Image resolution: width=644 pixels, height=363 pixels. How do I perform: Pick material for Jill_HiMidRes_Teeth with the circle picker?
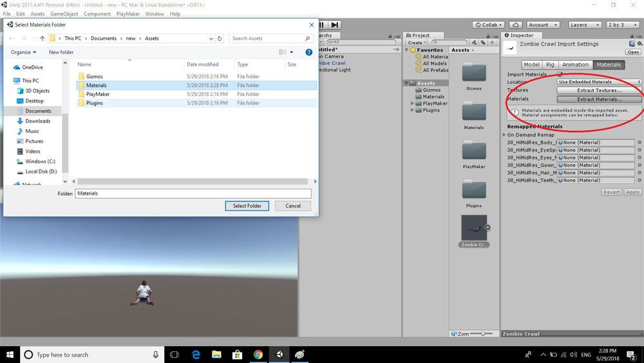[639, 180]
